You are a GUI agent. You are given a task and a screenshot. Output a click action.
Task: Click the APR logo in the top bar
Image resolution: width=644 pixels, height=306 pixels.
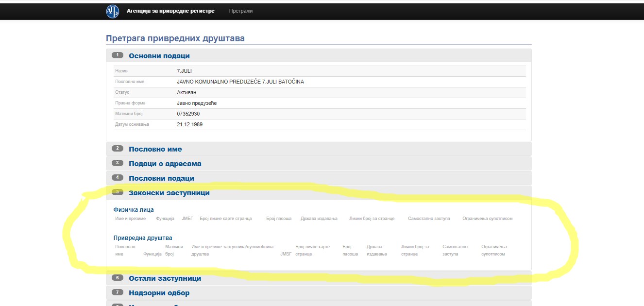click(x=112, y=11)
